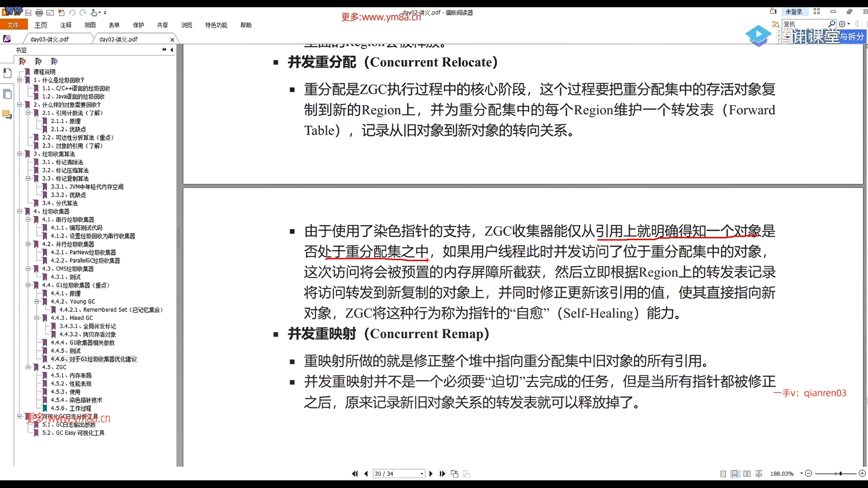
Task: Open the www.ym8a.cn link
Action: pos(390,17)
